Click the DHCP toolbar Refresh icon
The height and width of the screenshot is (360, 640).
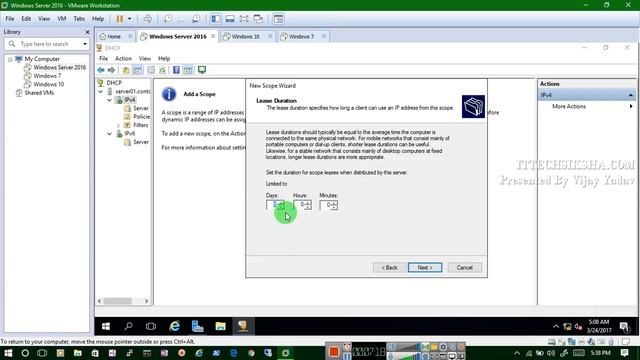tap(162, 70)
